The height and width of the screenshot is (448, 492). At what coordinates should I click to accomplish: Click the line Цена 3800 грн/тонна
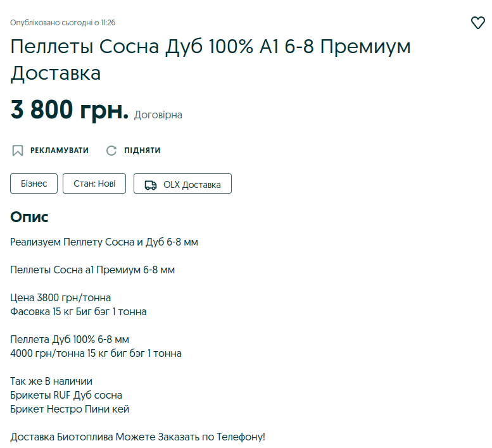click(x=61, y=297)
